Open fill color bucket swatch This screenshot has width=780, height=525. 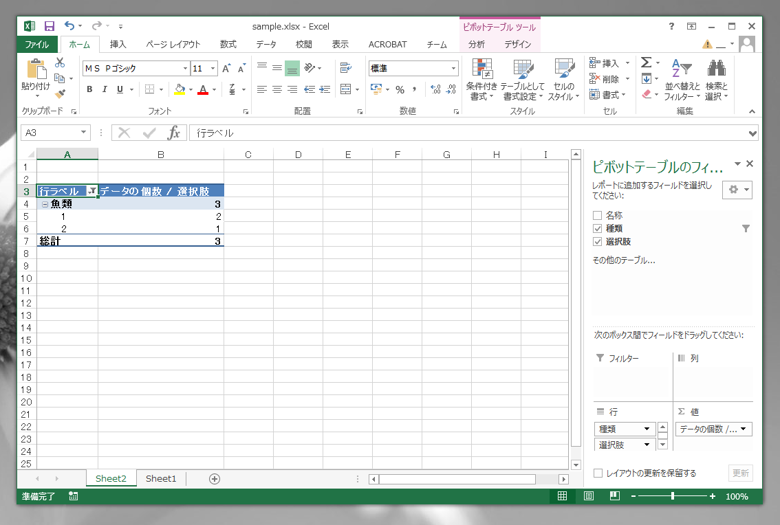coord(180,90)
